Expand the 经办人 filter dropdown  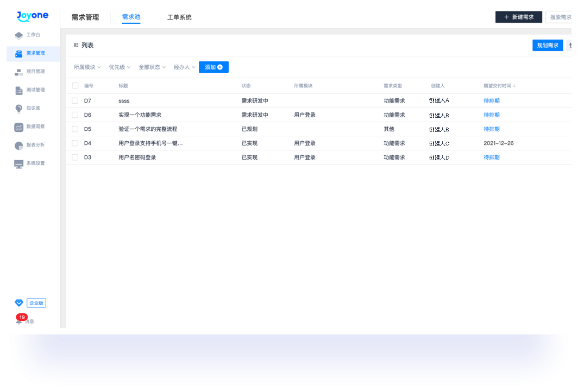[x=184, y=67]
